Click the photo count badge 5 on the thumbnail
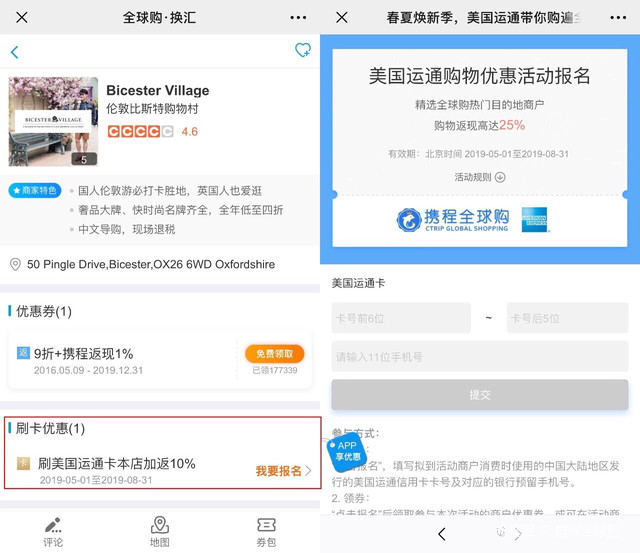This screenshot has height=553, width=640. click(84, 159)
